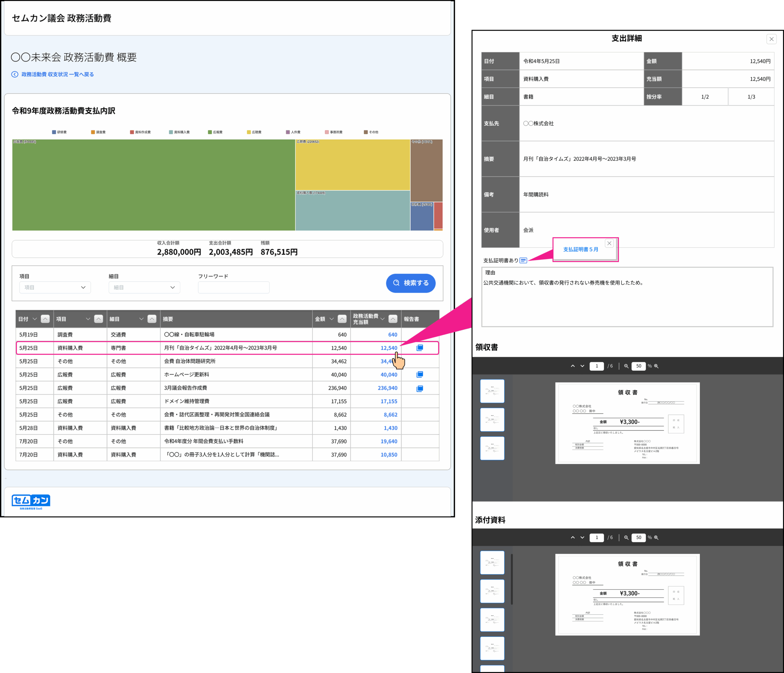Click the 支払証明書あり note icon
Image resolution: width=784 pixels, height=673 pixels.
[523, 260]
